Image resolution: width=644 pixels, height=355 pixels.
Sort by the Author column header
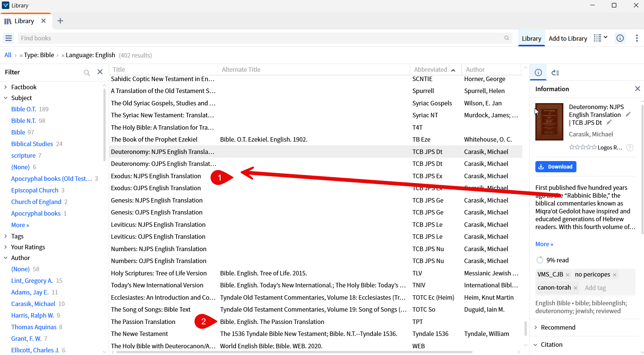491,70
